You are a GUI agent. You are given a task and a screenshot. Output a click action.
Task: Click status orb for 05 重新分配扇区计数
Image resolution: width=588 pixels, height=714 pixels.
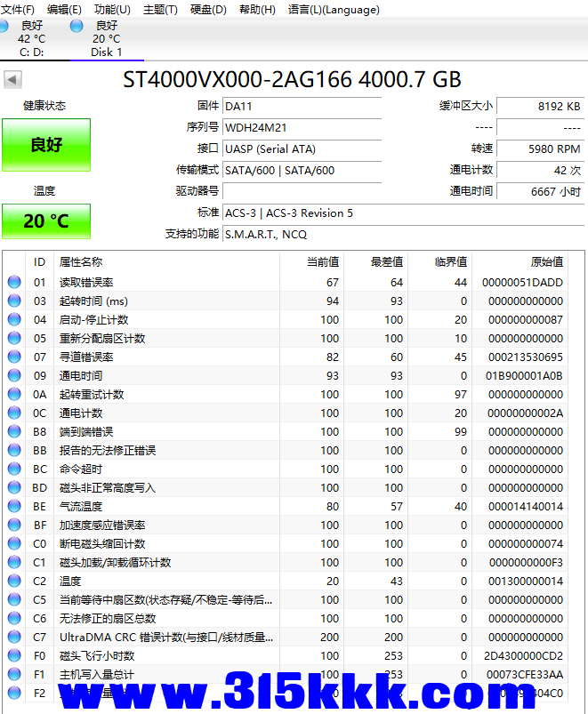click(x=14, y=339)
